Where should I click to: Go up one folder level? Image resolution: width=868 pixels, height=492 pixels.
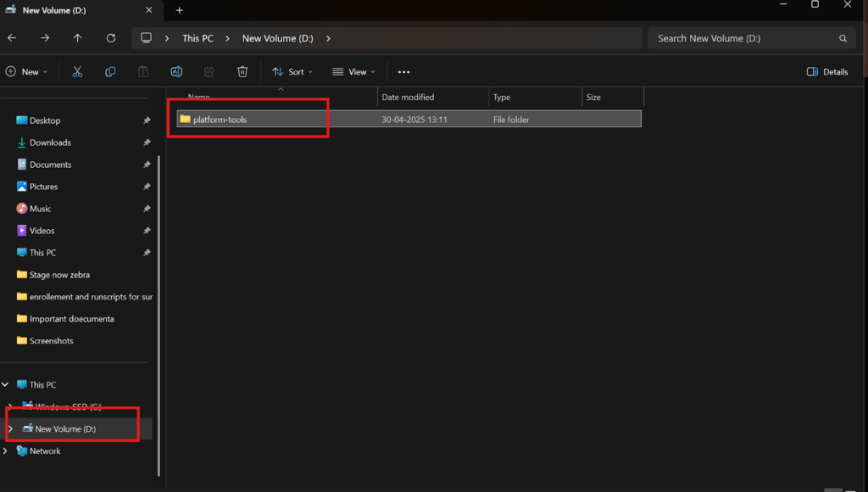[x=78, y=38]
